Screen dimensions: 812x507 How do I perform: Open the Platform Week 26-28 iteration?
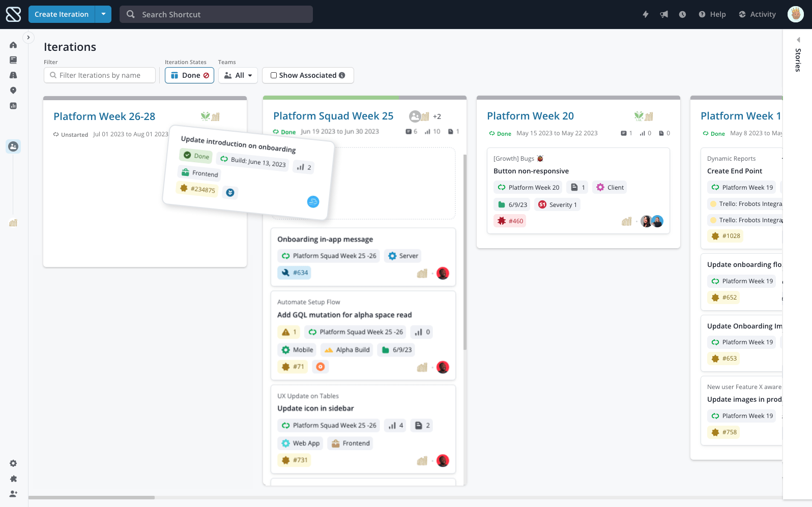pos(104,116)
